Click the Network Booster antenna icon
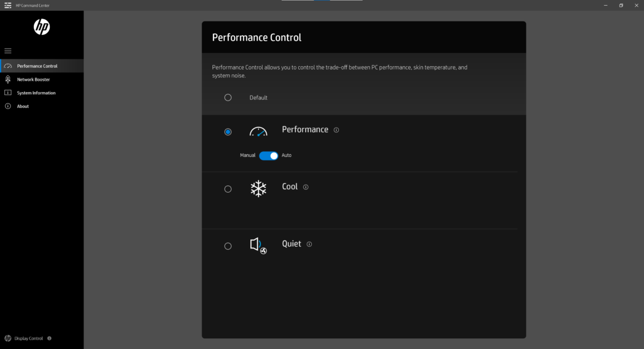 click(8, 79)
